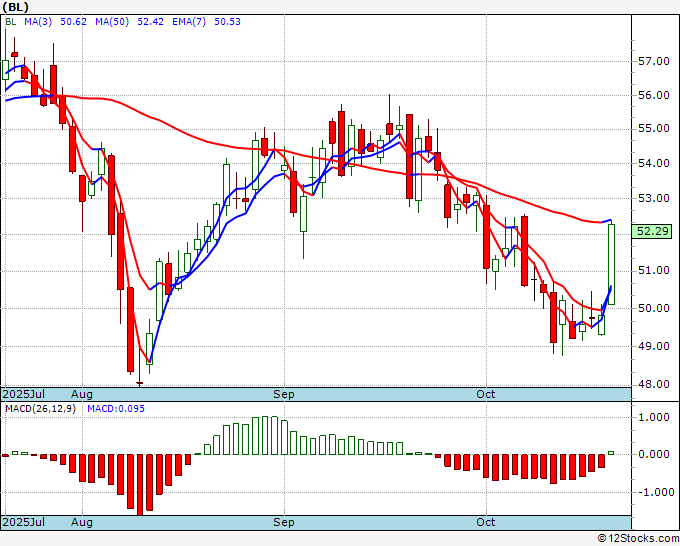Viewport: 680px width, 546px height.
Task: Click the 2025Jul label on MACD axis
Action: 24,522
